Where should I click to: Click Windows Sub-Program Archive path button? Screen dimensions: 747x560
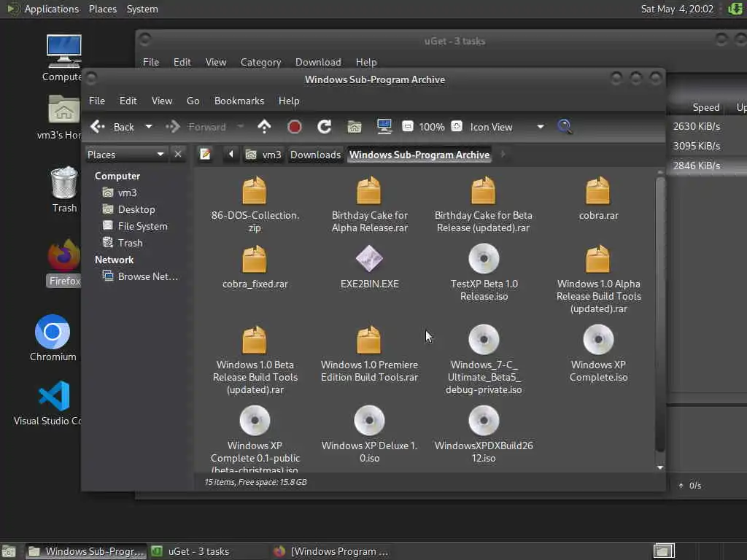tap(419, 155)
